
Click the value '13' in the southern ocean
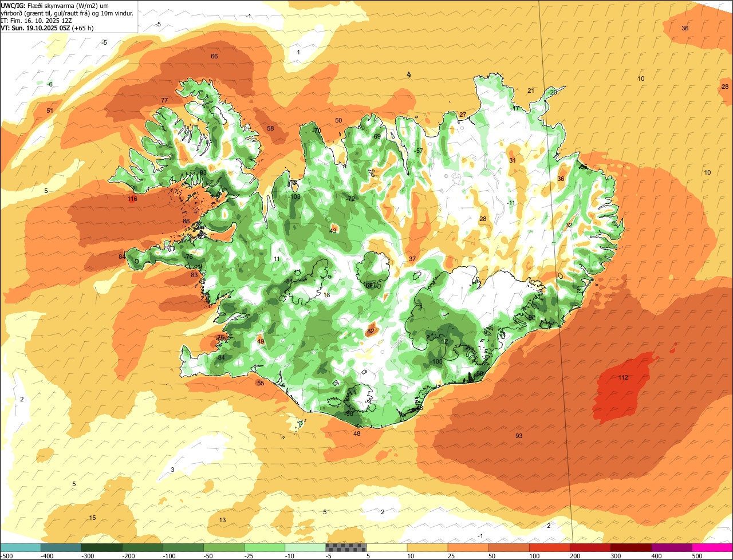pyautogui.click(x=223, y=520)
